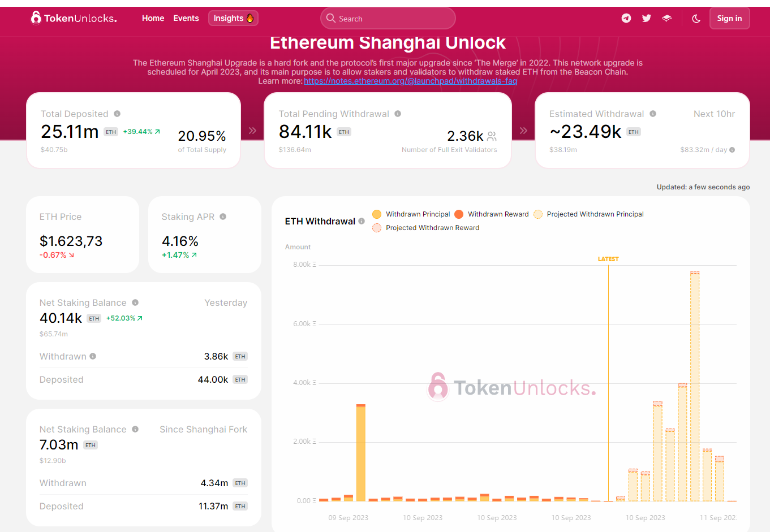Click ETH badge next to 11.37m Deposited
The width and height of the screenshot is (770, 532).
240,506
